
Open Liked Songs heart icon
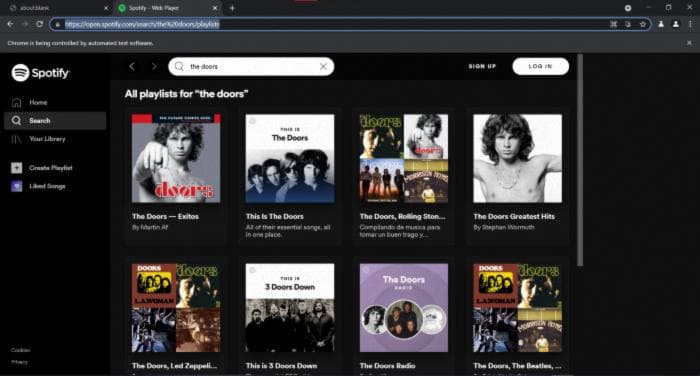point(17,186)
